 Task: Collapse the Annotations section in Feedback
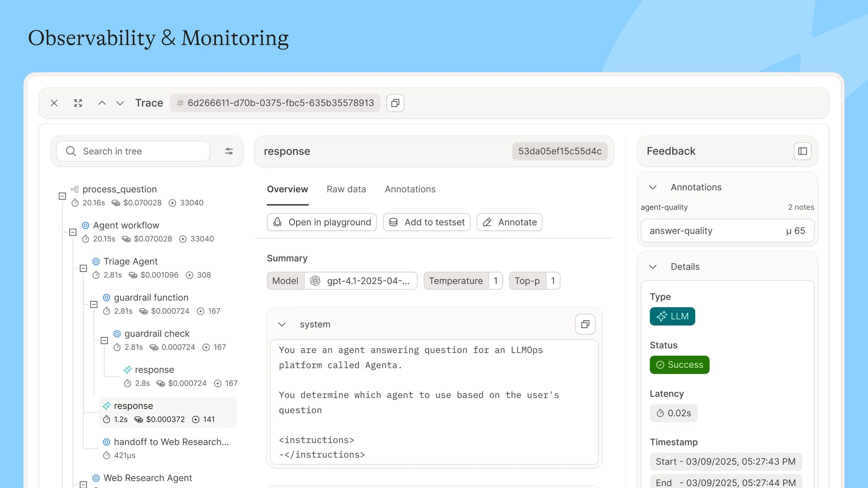(653, 187)
